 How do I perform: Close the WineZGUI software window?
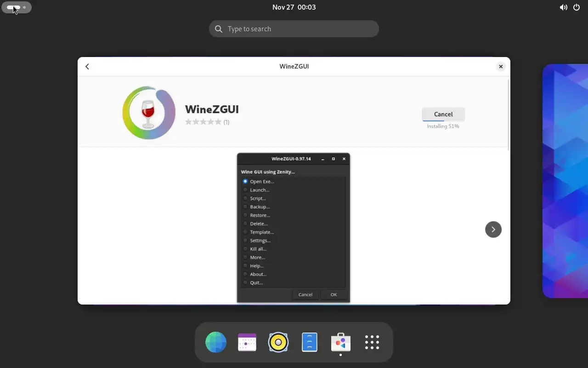point(501,67)
